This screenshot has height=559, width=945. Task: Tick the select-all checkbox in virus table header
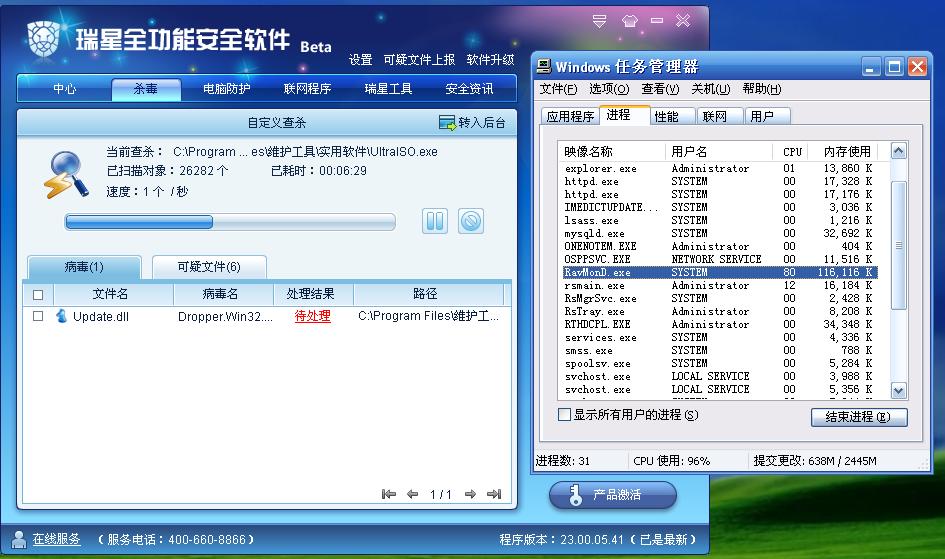click(38, 295)
